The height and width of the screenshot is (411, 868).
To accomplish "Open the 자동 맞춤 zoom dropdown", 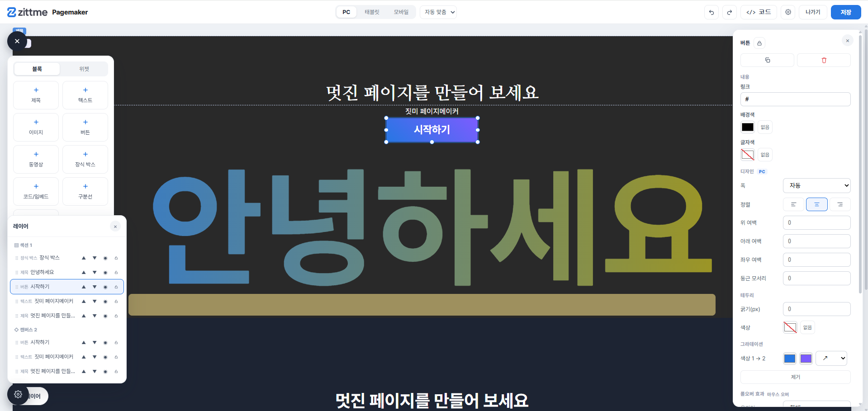I will 438,12.
